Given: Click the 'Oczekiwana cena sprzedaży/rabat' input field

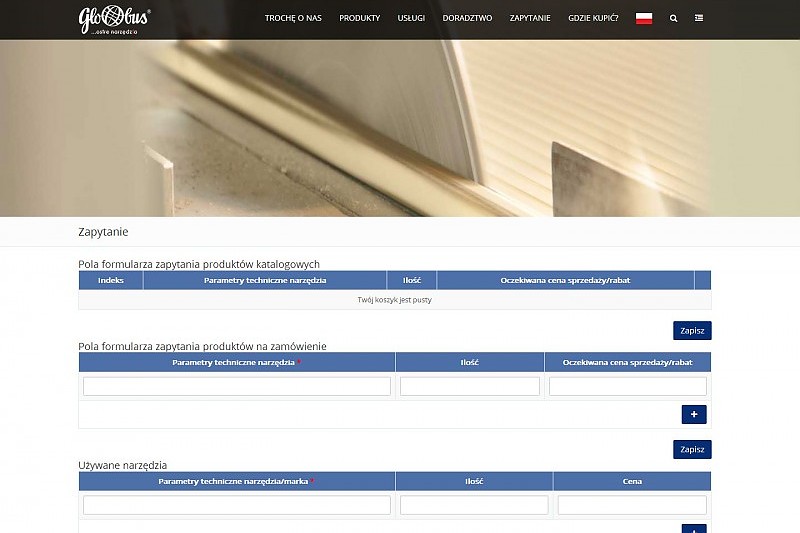Looking at the screenshot, I should 628,386.
